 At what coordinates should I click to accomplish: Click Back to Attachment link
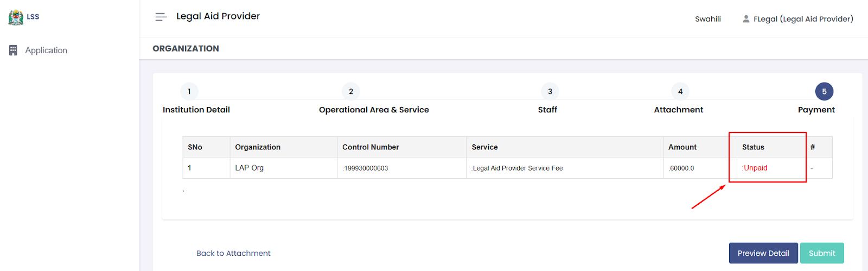[x=233, y=253]
